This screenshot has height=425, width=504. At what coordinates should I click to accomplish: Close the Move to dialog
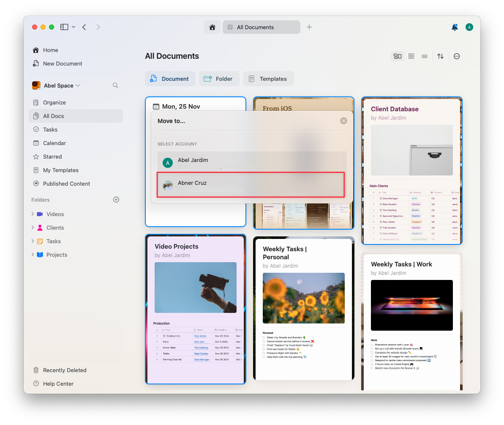point(343,121)
